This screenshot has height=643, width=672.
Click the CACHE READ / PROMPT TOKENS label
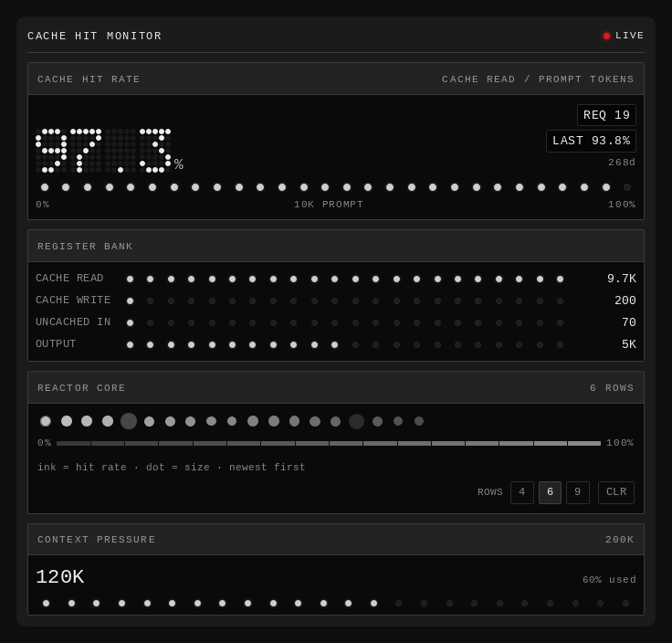coord(538,79)
